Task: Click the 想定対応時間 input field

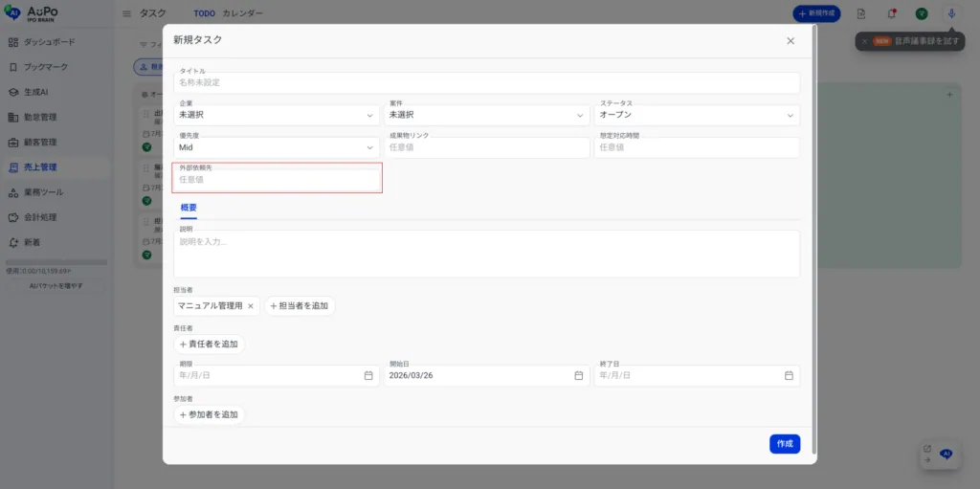Action: point(697,147)
